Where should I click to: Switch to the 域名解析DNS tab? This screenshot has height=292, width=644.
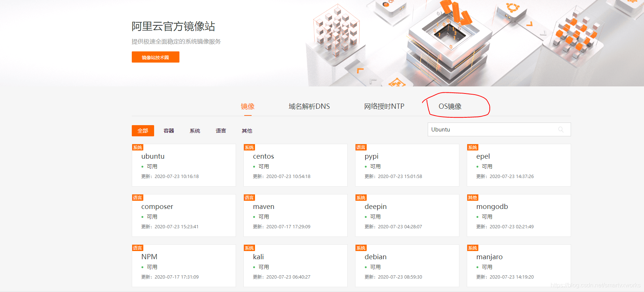pyautogui.click(x=309, y=107)
